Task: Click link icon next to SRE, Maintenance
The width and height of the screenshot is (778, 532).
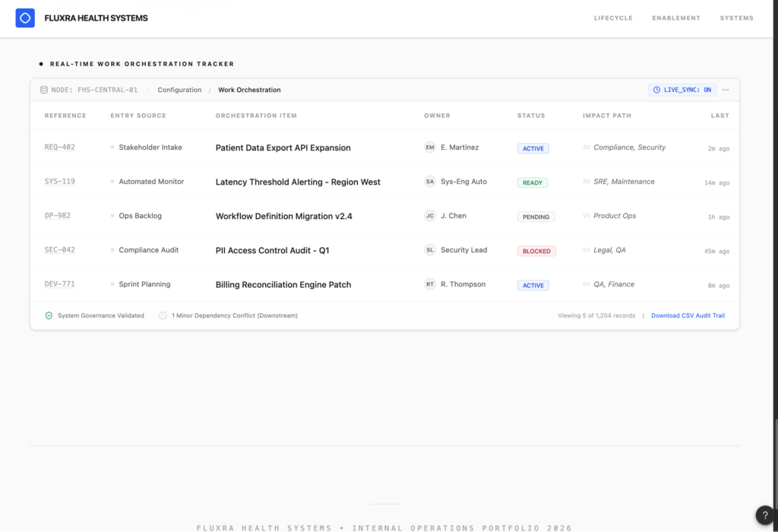Action: [587, 182]
